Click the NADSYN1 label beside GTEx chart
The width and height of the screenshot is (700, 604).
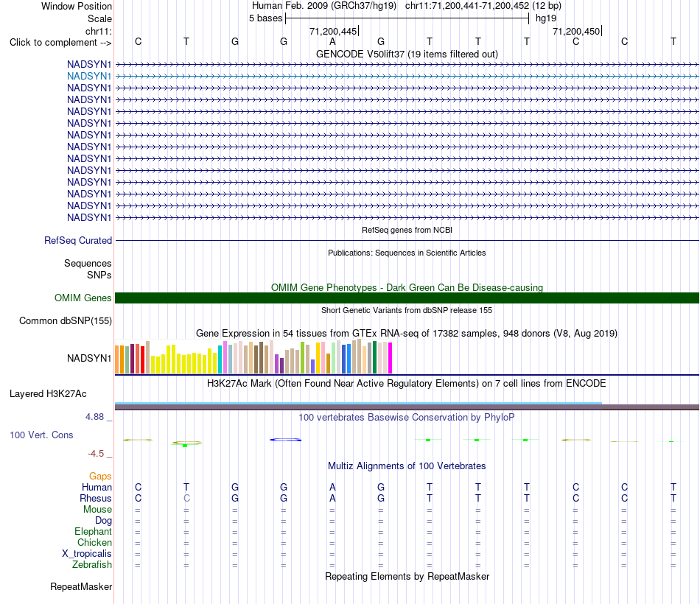tap(89, 358)
